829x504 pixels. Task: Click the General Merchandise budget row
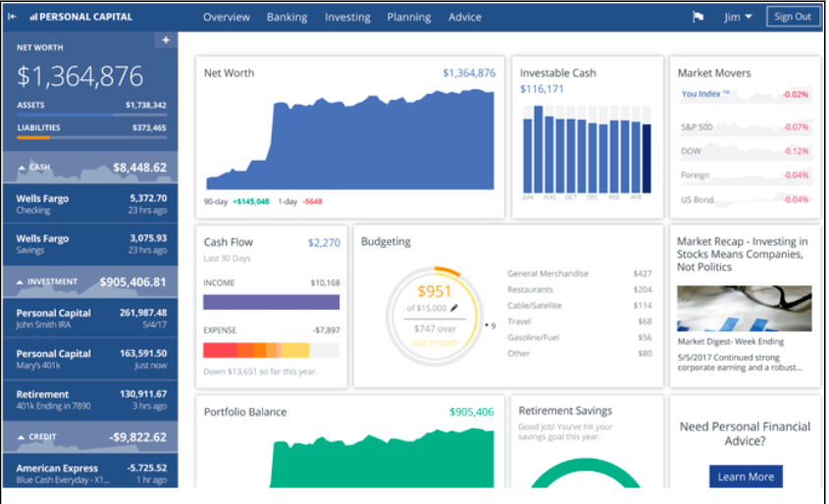pyautogui.click(x=580, y=274)
